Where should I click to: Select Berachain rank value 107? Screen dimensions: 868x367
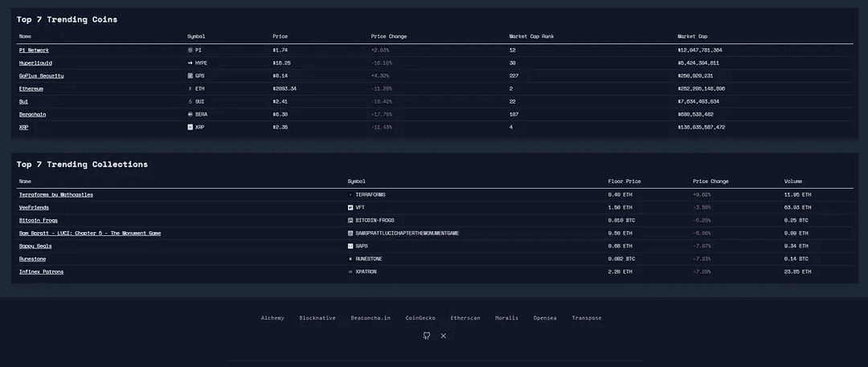click(514, 114)
